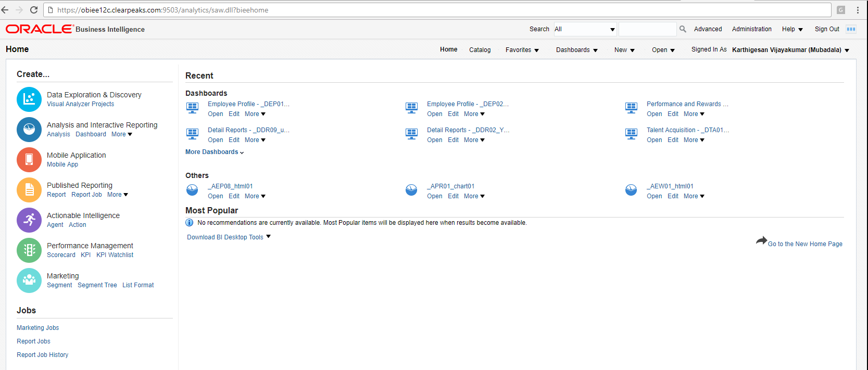The height and width of the screenshot is (370, 868).
Task: Click the Go to New Home Page arrow icon
Action: click(761, 240)
